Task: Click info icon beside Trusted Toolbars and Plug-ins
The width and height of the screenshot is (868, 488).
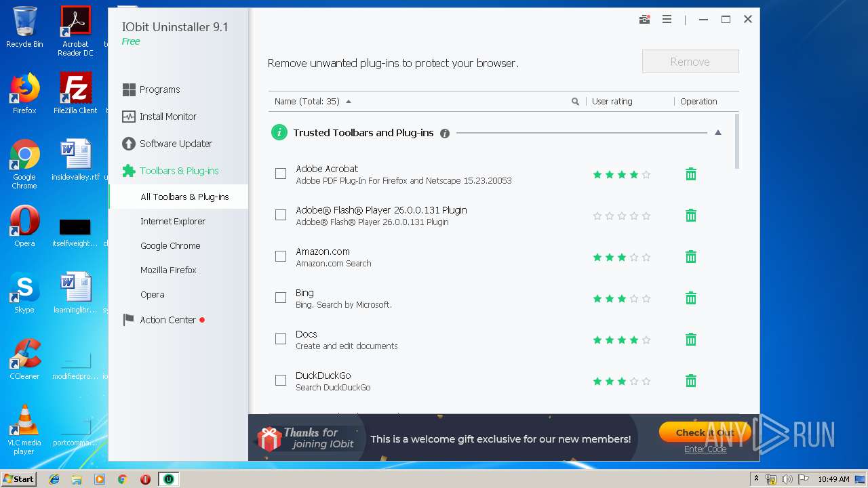Action: 445,134
